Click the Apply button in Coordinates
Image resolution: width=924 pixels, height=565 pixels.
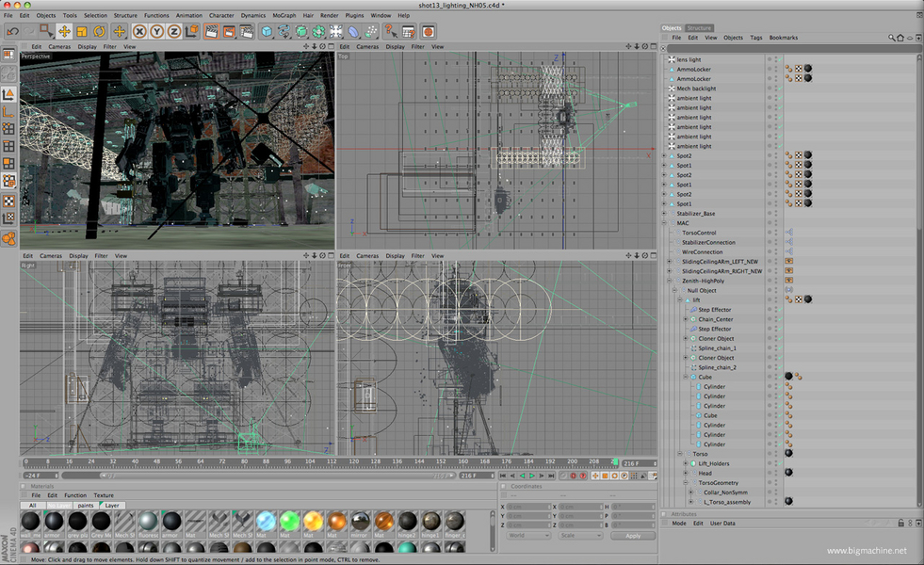[632, 536]
